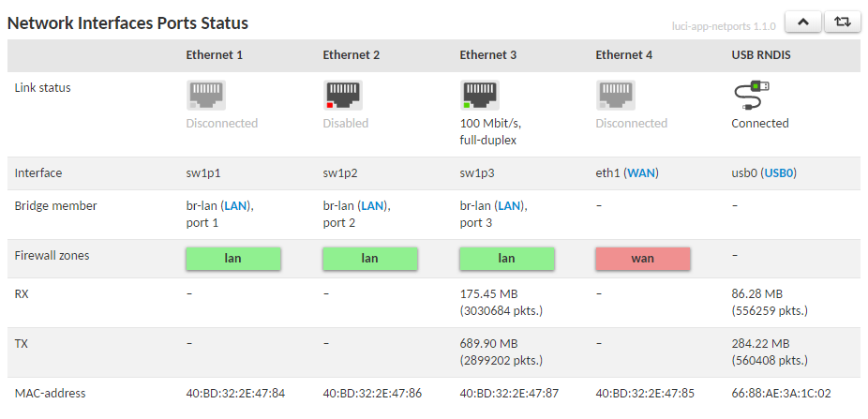This screenshot has width=868, height=419.
Task: Click the Ethernet 1 disconnected port icon
Action: [206, 96]
